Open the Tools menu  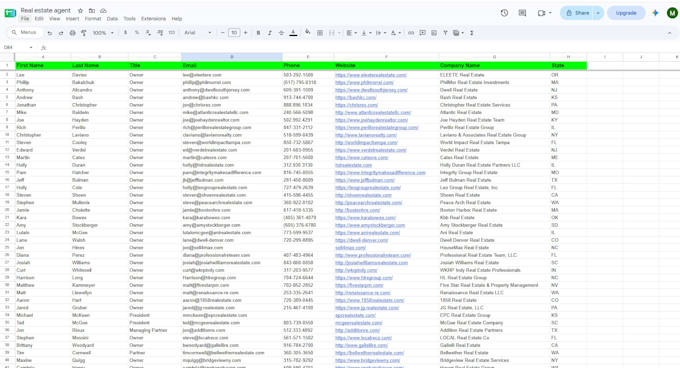130,19
